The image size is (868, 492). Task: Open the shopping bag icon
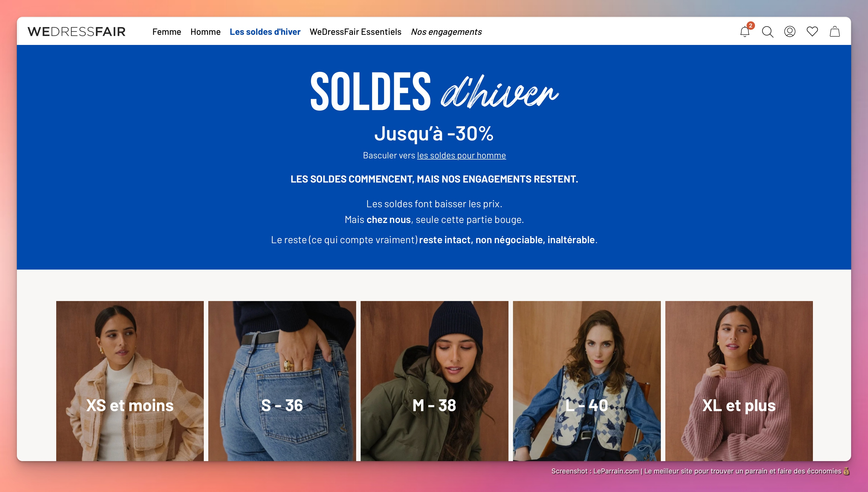pyautogui.click(x=835, y=31)
